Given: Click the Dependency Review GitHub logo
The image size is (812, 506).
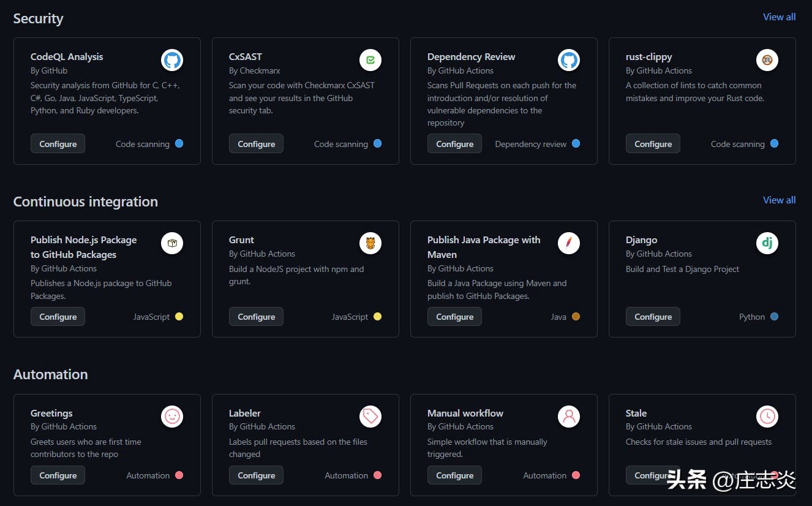Looking at the screenshot, I should pos(569,60).
